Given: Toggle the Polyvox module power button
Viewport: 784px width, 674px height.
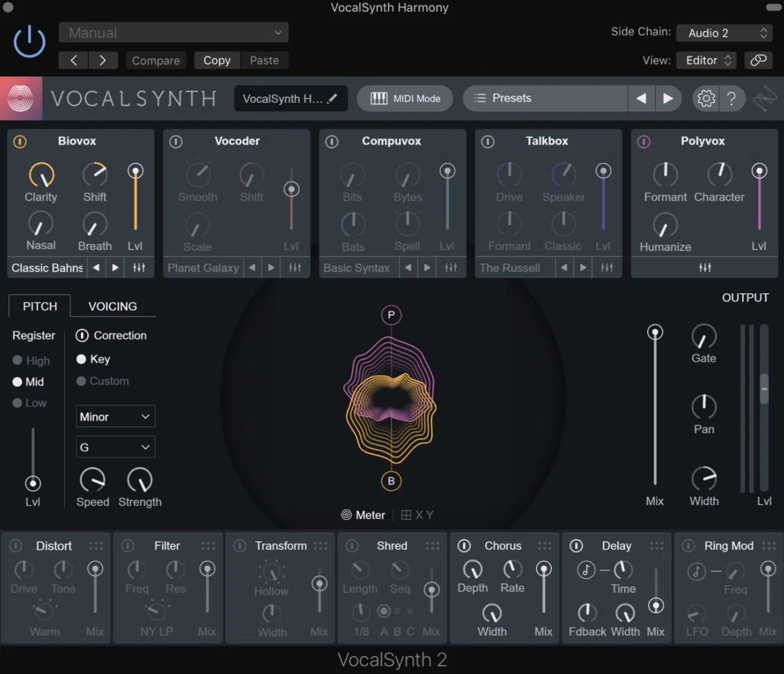Looking at the screenshot, I should 644,142.
